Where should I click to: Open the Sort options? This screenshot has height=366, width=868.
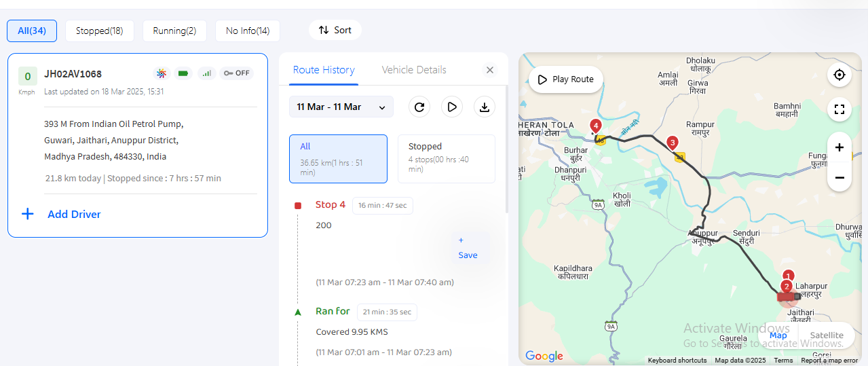coord(335,30)
